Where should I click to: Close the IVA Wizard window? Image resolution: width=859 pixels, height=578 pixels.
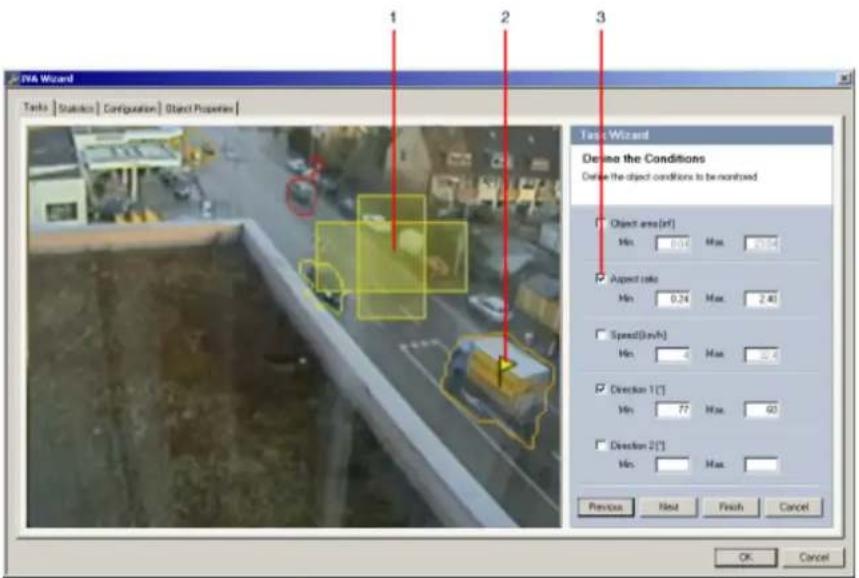(x=845, y=79)
